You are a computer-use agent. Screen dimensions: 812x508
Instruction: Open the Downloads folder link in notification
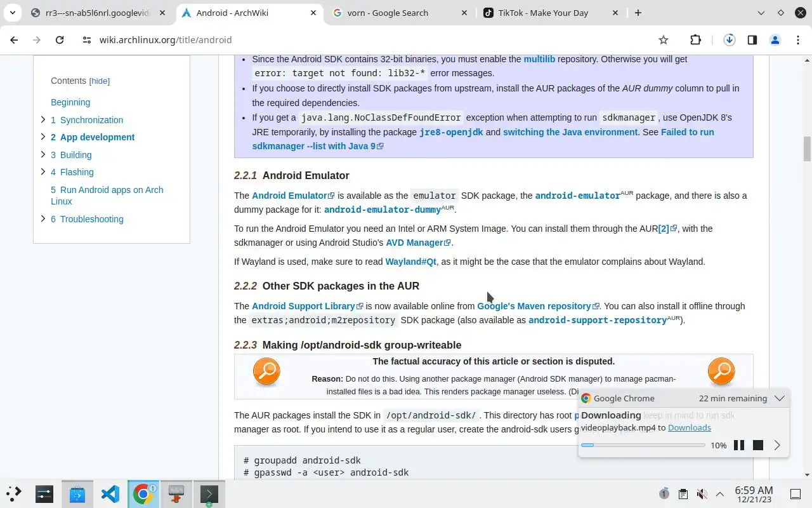tap(690, 427)
